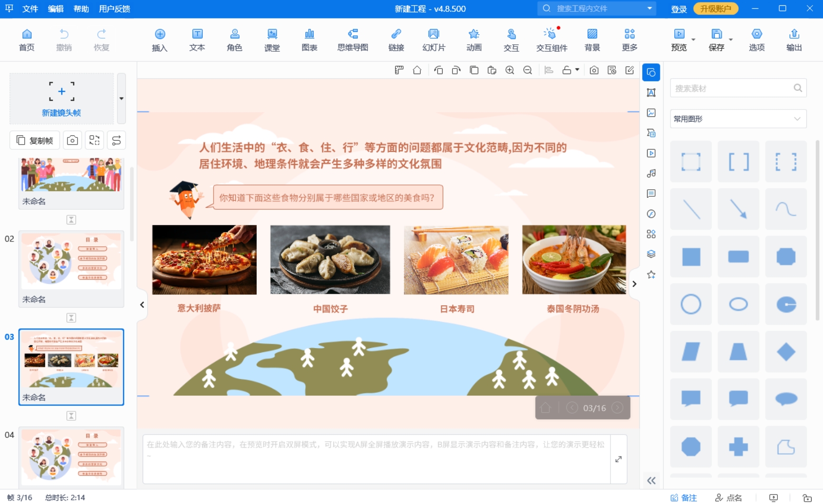This screenshot has height=504, width=823.
Task: Click the 首页 home toolbar icon
Action: point(27,40)
